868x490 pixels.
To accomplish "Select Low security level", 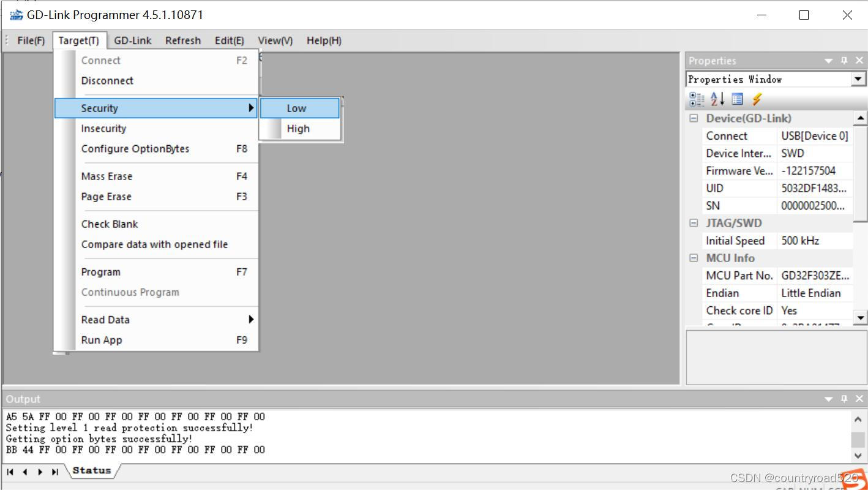I will (x=300, y=108).
